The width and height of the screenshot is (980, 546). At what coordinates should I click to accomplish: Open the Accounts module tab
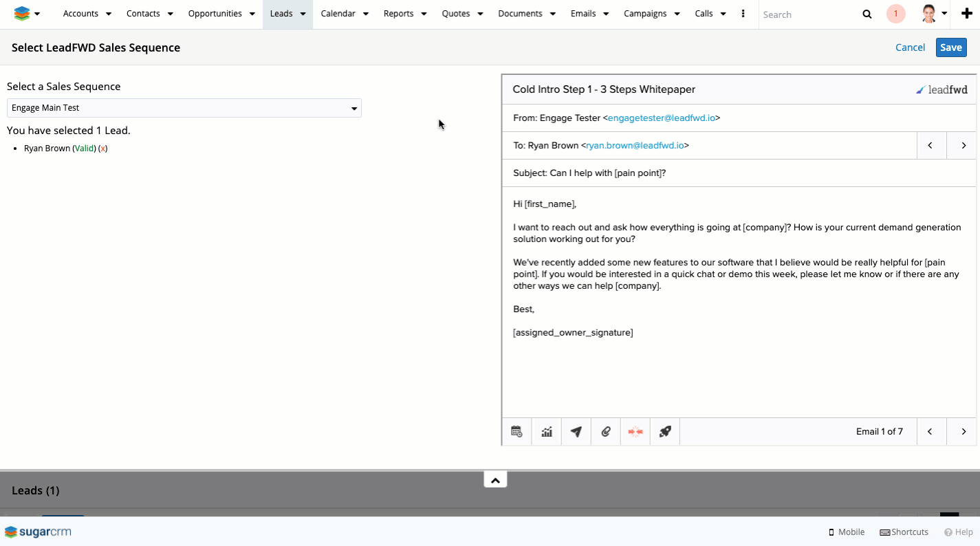(80, 14)
